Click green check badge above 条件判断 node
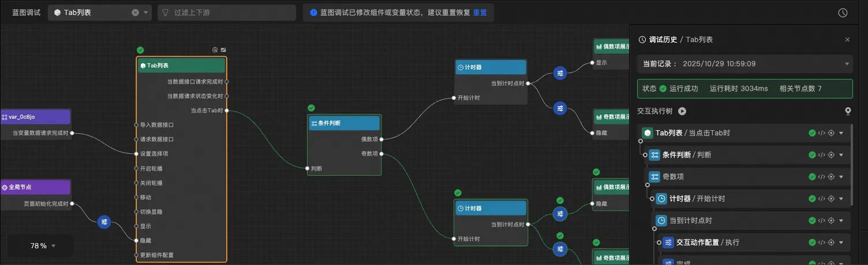 tap(312, 108)
